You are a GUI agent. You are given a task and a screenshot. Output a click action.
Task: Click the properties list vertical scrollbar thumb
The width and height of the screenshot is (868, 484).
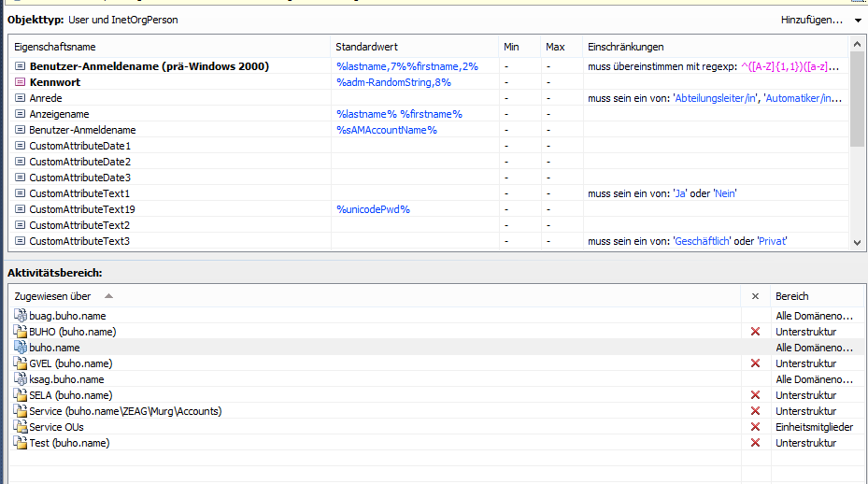point(857,99)
